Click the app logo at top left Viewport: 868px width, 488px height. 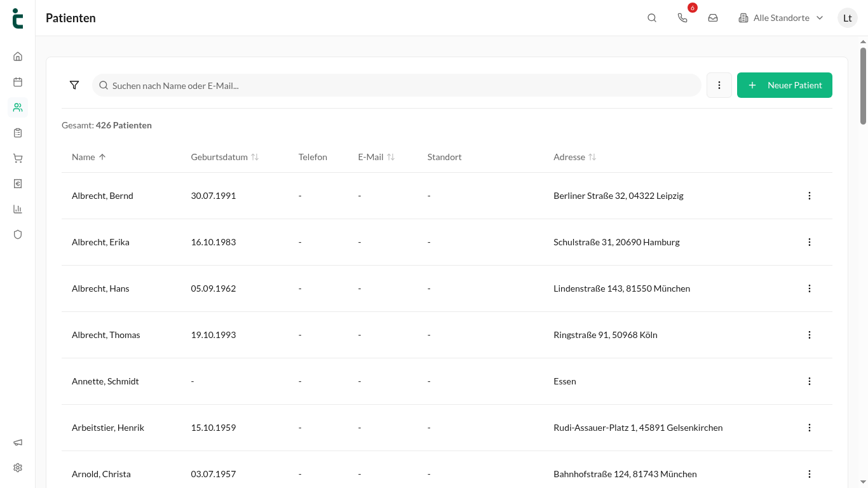pyautogui.click(x=18, y=18)
